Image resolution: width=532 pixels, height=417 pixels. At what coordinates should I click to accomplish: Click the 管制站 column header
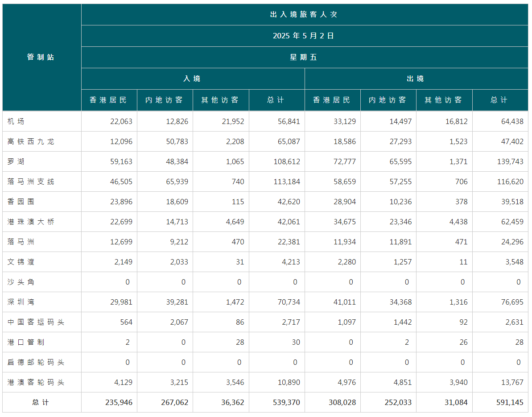[x=41, y=57]
